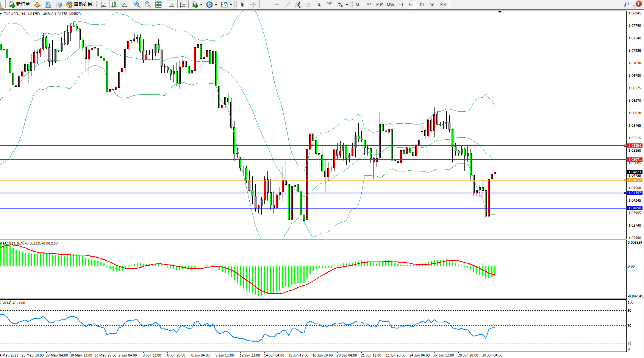Toggle chart shift button
The width and height of the screenshot is (644, 358).
point(182,5)
